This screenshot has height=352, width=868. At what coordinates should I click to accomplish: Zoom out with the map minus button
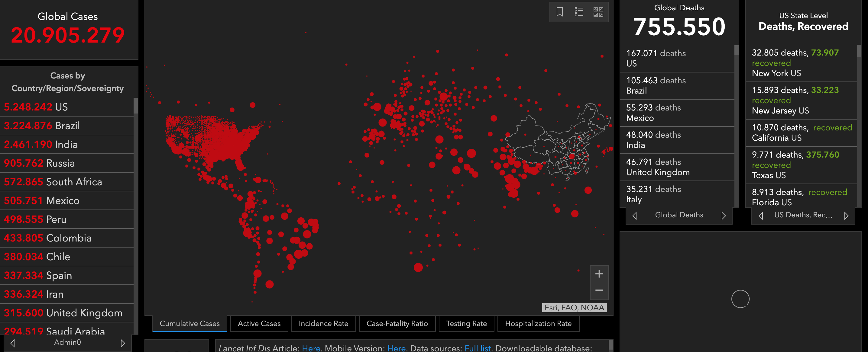coord(599,290)
